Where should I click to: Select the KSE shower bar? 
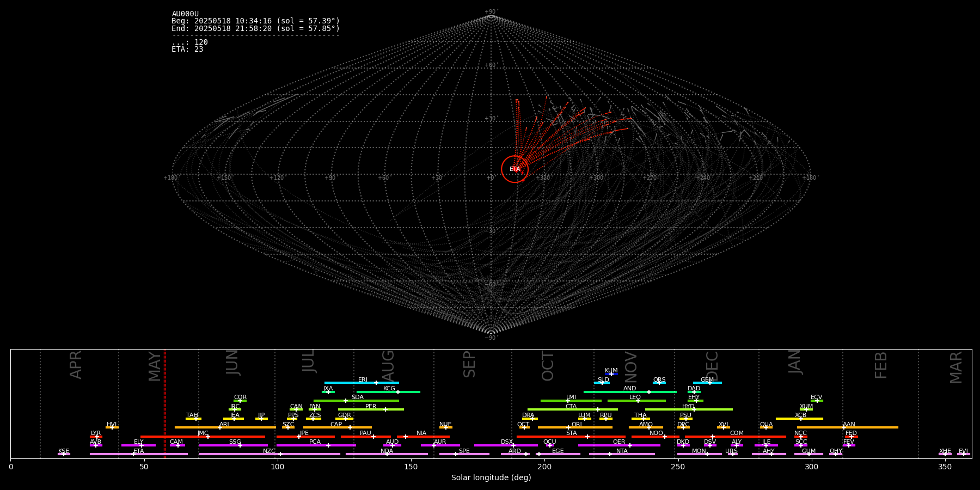pos(64,454)
